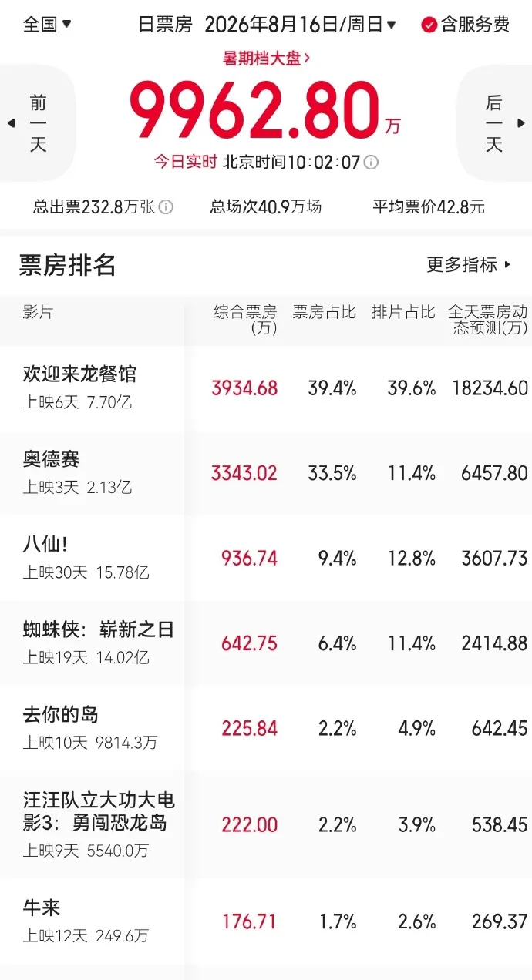
Task: Click the info icon beside 北京时间
Action: click(371, 163)
